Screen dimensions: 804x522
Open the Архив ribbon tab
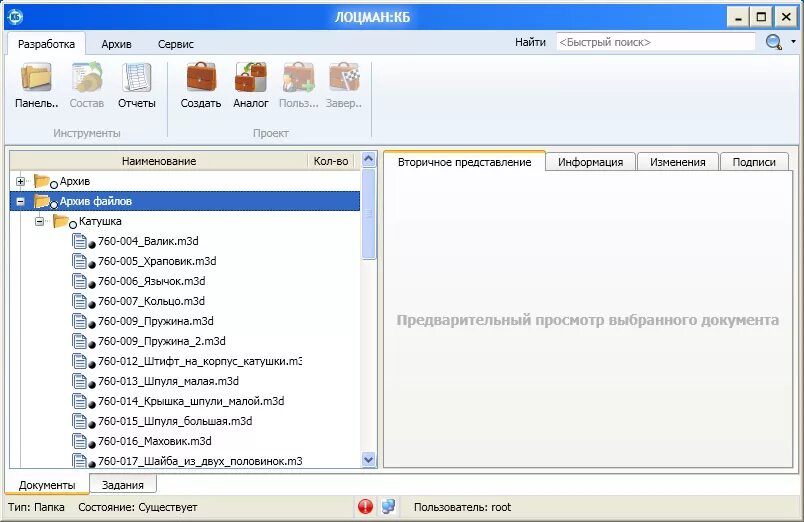116,44
